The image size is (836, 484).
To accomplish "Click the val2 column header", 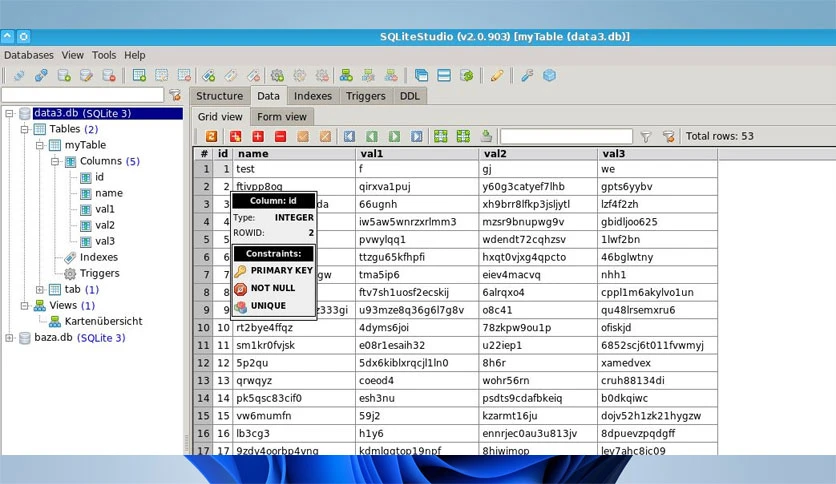I will 538,154.
